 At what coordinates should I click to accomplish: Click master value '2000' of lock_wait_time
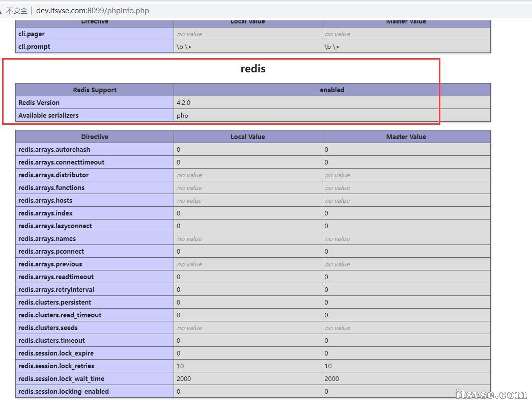click(x=331, y=378)
